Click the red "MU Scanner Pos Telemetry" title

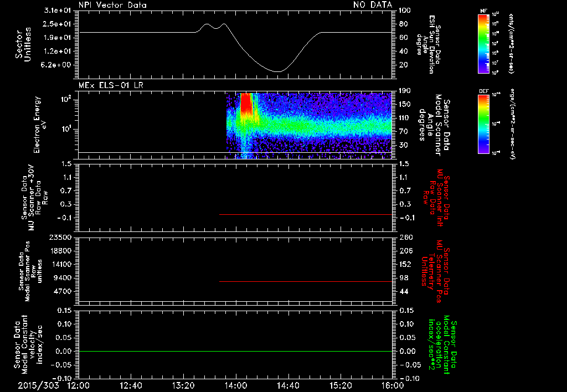[435, 271]
